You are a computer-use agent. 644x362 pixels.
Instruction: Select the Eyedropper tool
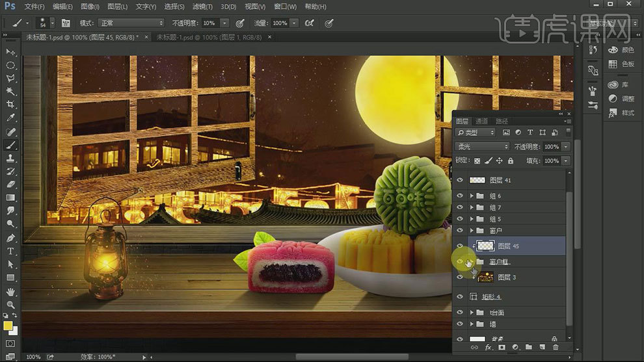(x=10, y=118)
